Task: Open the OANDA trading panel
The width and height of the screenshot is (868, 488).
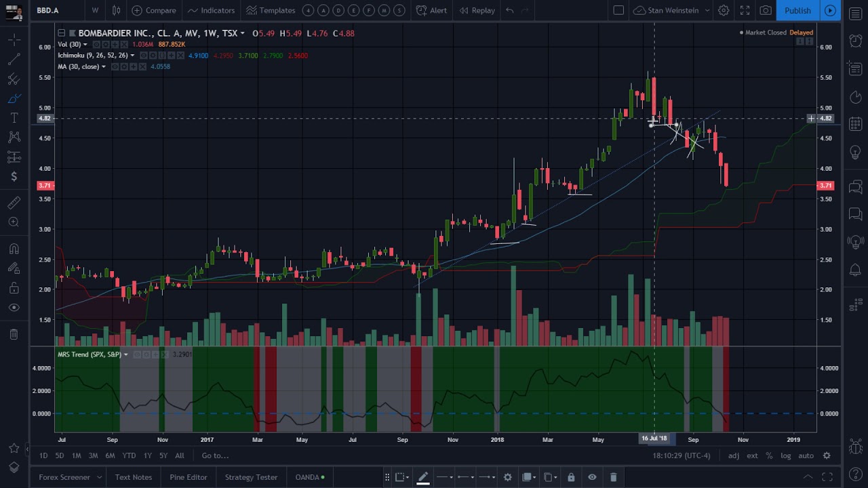Action: tap(310, 477)
